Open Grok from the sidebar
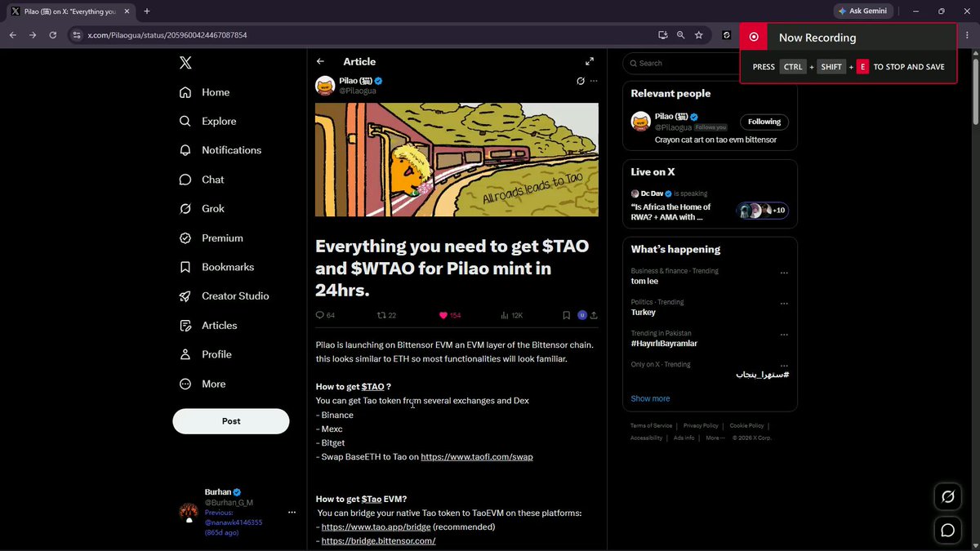Screen dimensions: 980x551 pos(202,209)
